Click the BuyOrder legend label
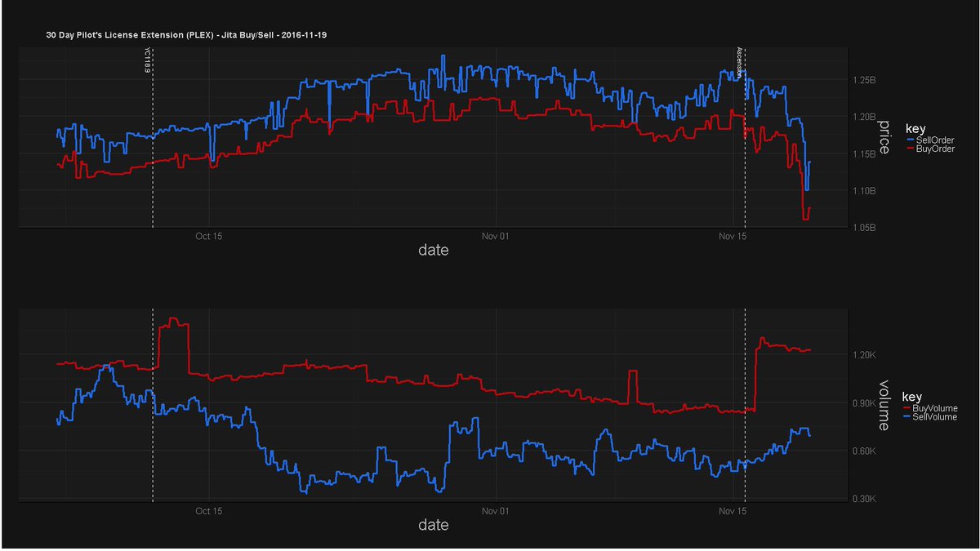The height and width of the screenshot is (551, 980). pos(936,149)
